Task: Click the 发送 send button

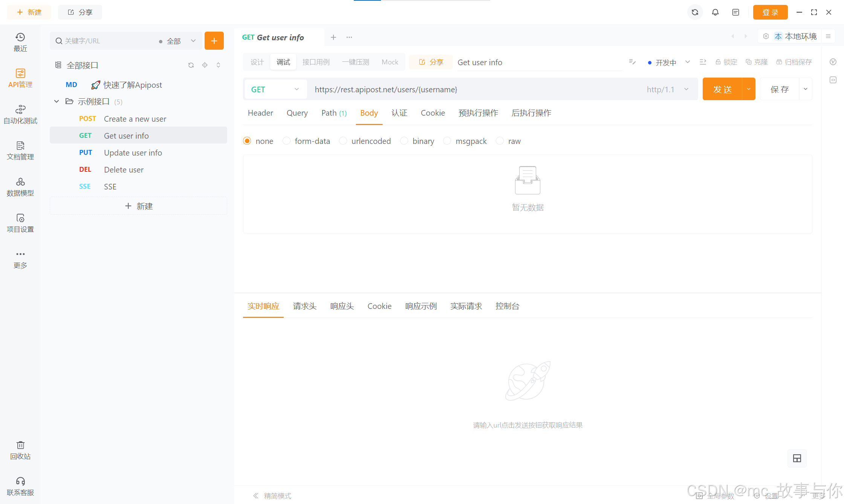Action: (x=722, y=89)
